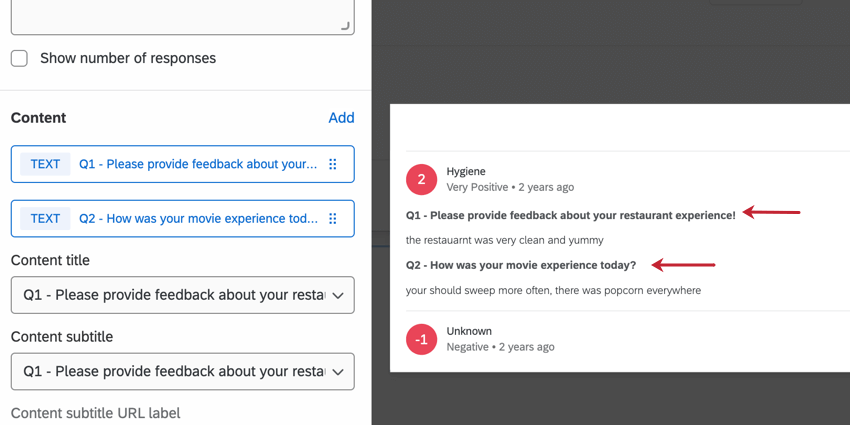
Task: Click the Q1 restaurant question heading in preview
Action: coord(570,215)
